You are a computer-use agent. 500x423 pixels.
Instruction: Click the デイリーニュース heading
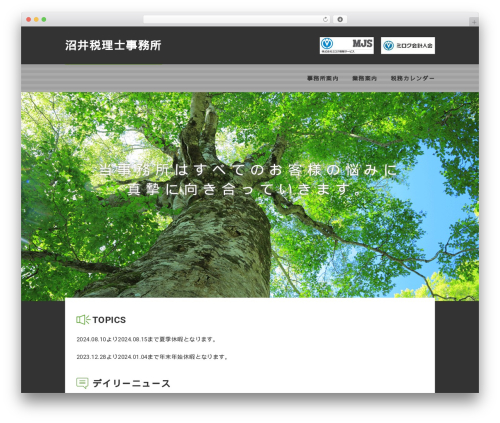(x=131, y=383)
